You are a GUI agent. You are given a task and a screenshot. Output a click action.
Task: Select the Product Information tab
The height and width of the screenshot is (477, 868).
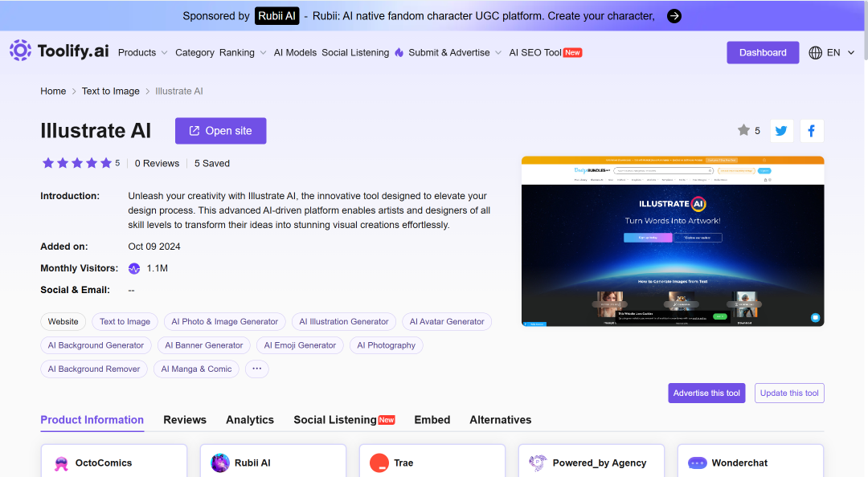click(x=92, y=420)
